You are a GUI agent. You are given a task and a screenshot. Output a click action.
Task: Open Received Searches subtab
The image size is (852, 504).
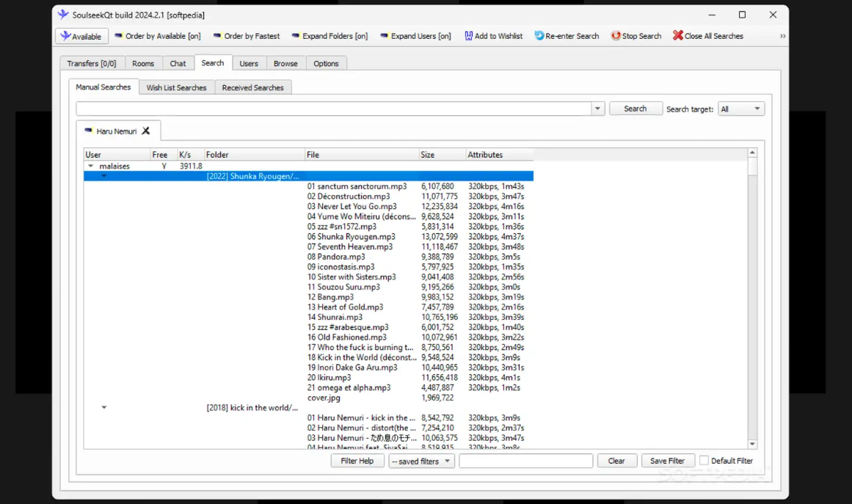(252, 87)
